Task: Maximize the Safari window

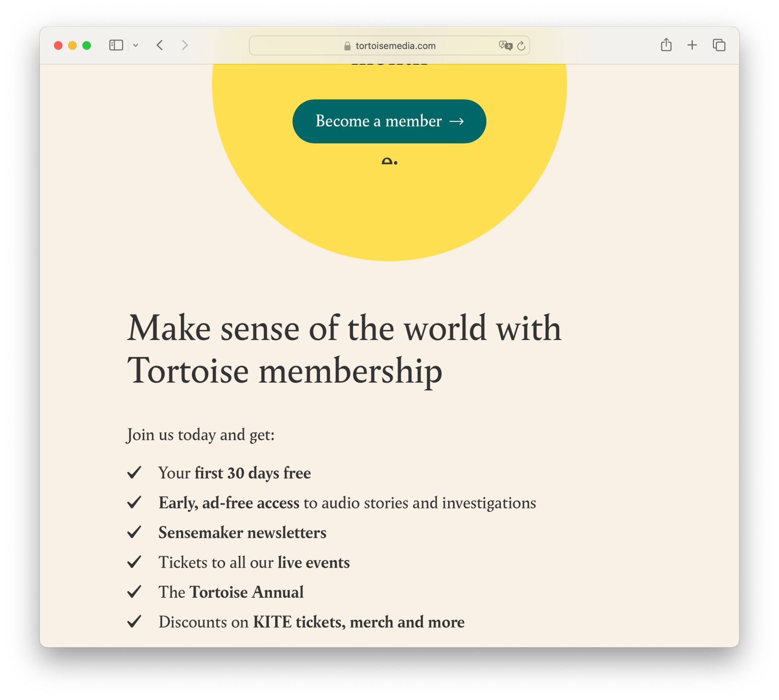Action: pyautogui.click(x=87, y=46)
